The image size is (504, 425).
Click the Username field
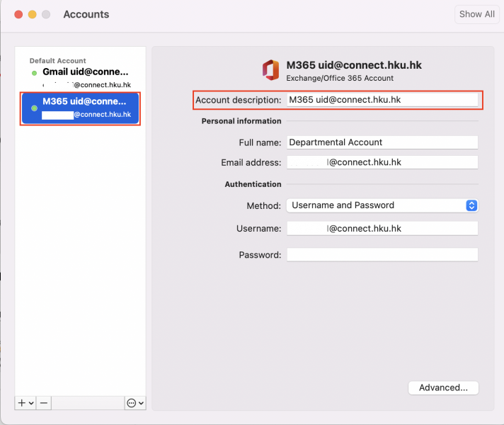click(382, 228)
